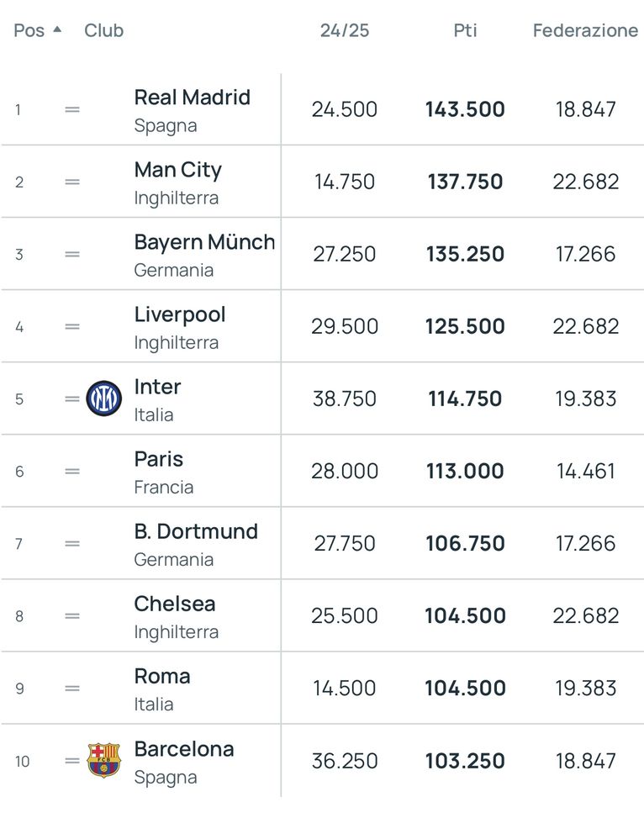This screenshot has height=818, width=644.
Task: Click the Barcelona club crest icon
Action: (x=104, y=760)
